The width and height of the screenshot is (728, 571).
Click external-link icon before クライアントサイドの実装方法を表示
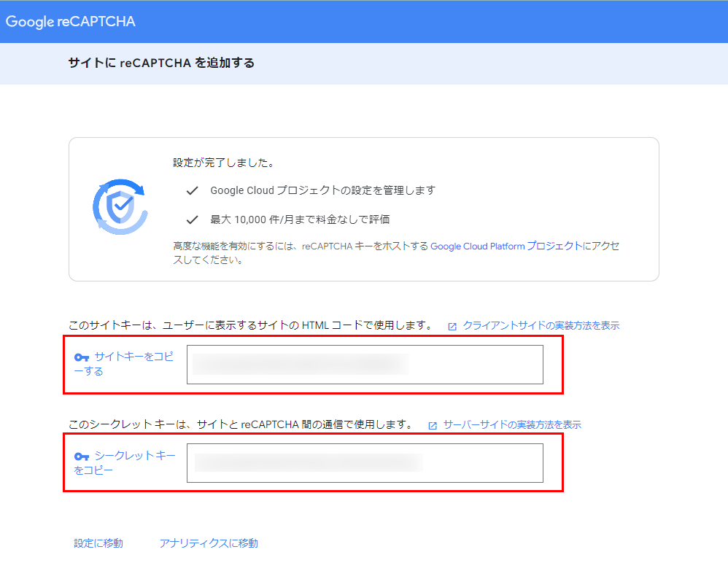click(452, 327)
